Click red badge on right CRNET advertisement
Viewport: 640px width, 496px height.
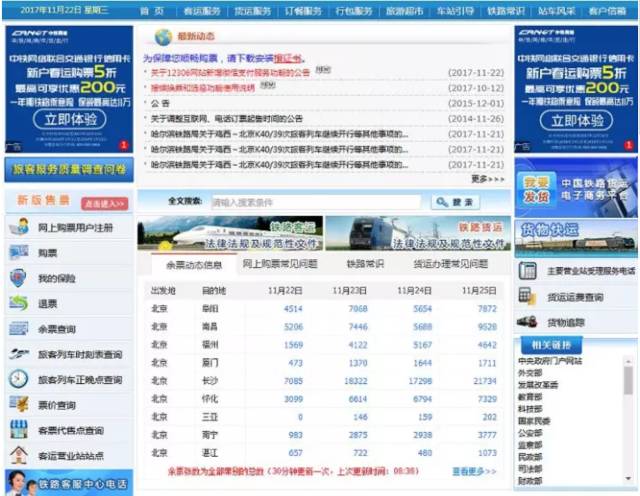point(629,145)
